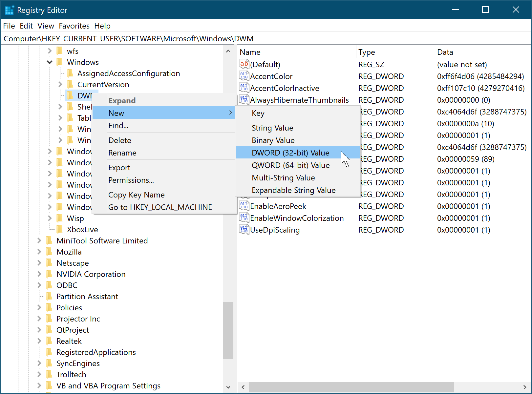The height and width of the screenshot is (394, 532).
Task: Select QWORD (64-bit) Value option
Action: tap(298, 165)
